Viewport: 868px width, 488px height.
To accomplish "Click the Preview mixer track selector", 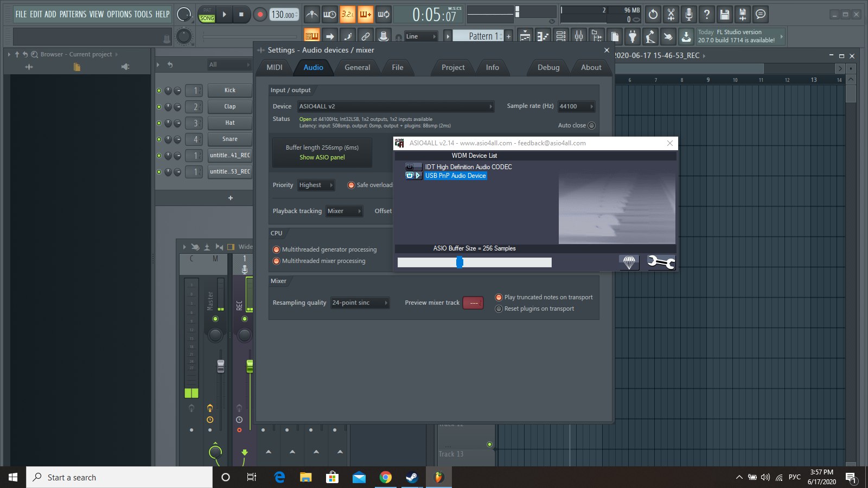I will (473, 303).
